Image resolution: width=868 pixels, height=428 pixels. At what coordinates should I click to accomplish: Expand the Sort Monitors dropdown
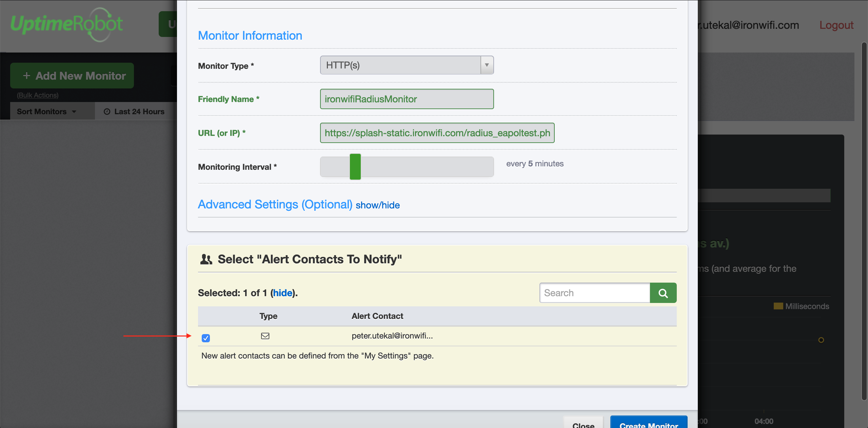(75, 111)
